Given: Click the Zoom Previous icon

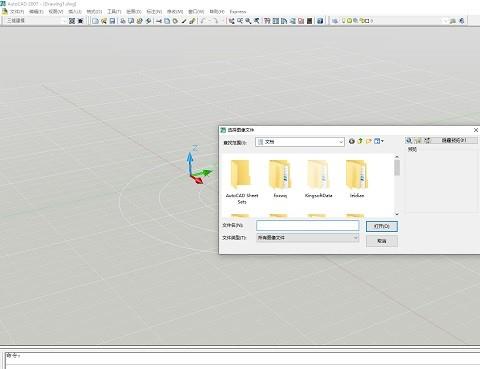Looking at the screenshot, I should 257,21.
